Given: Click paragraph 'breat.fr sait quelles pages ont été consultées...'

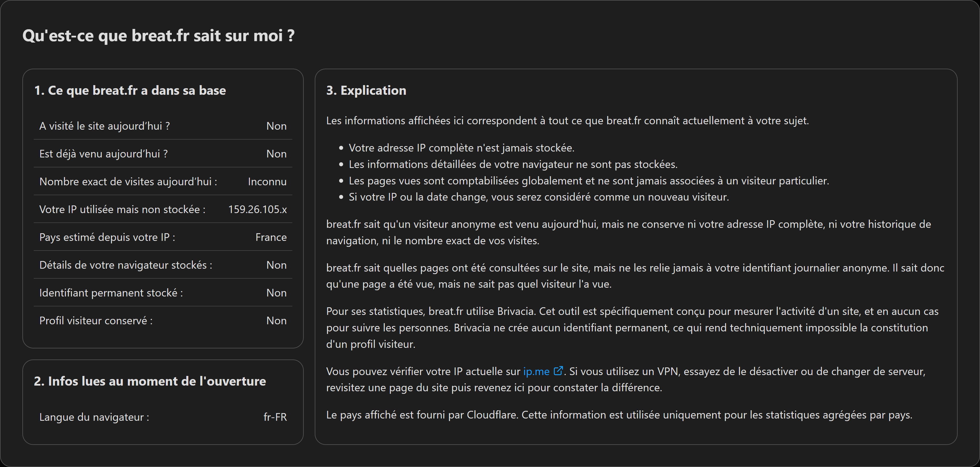Looking at the screenshot, I should (x=635, y=276).
